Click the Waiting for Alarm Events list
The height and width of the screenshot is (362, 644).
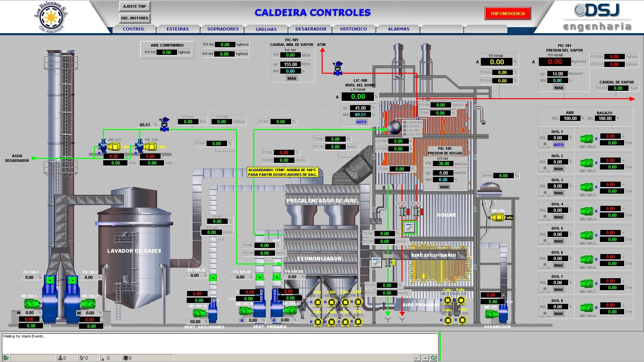[220, 343]
